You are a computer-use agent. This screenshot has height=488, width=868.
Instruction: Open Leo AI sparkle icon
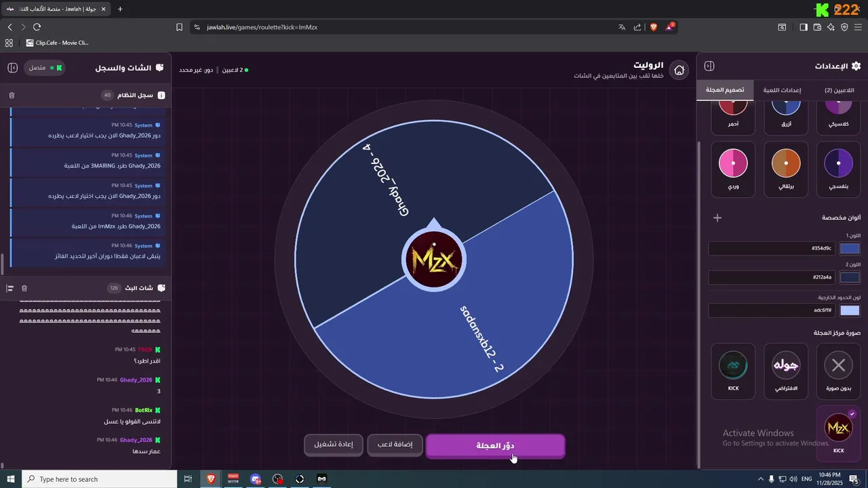click(x=831, y=27)
